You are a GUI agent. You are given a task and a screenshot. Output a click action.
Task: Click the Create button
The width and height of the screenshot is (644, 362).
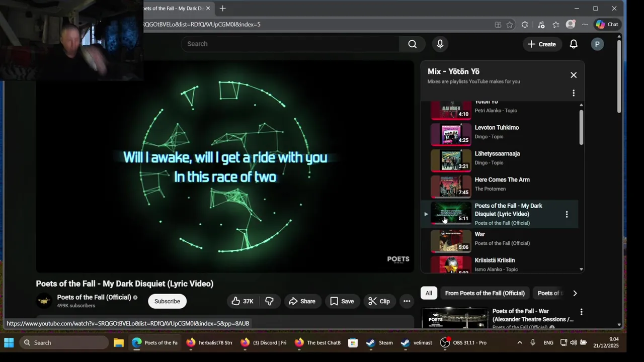(542, 44)
